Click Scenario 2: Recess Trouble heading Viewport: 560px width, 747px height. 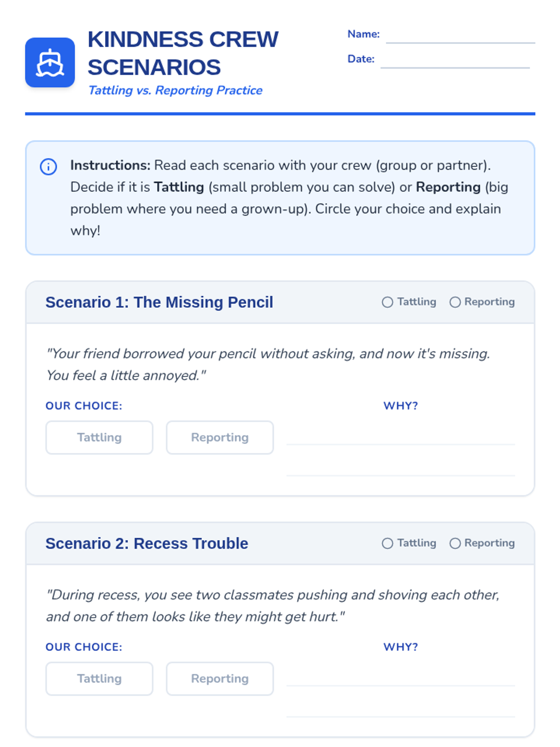tap(147, 544)
